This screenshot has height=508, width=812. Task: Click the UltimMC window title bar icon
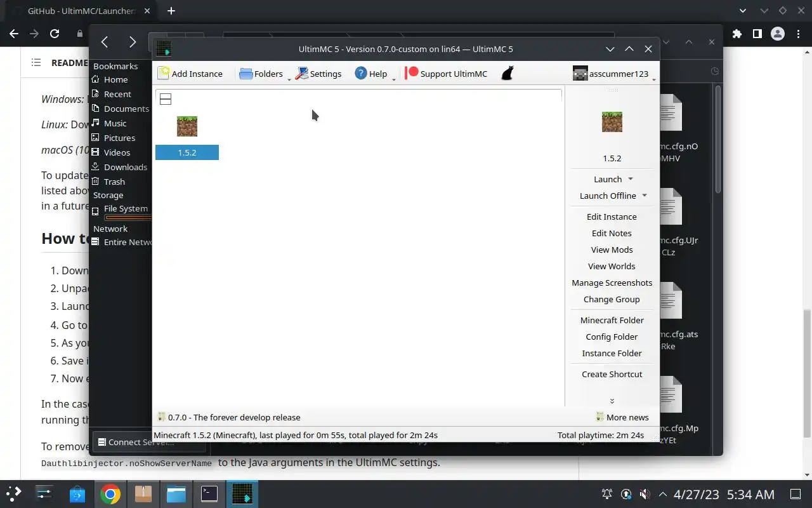coord(164,49)
